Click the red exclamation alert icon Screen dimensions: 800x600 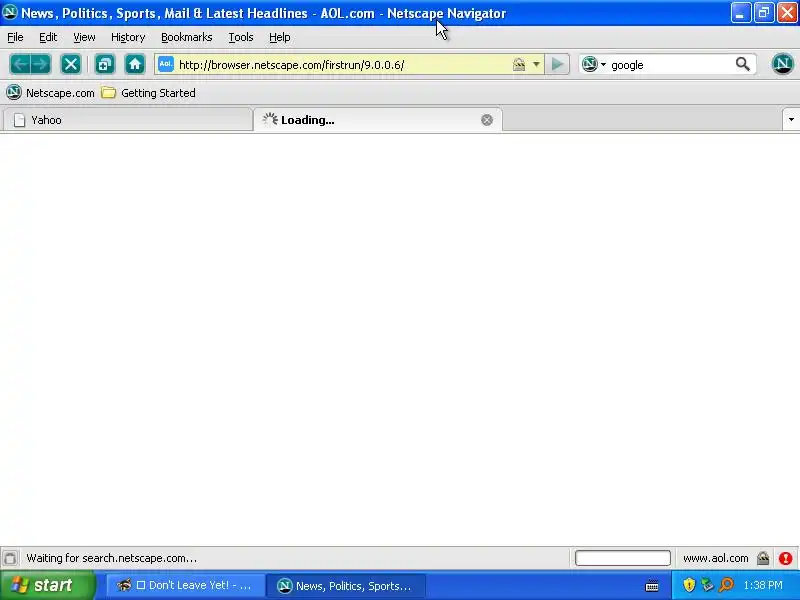pos(786,558)
